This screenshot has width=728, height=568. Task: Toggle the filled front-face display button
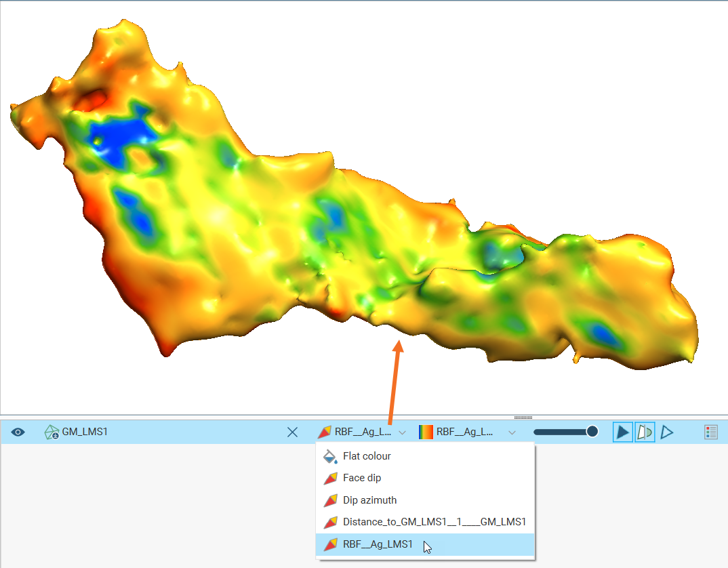tap(623, 432)
